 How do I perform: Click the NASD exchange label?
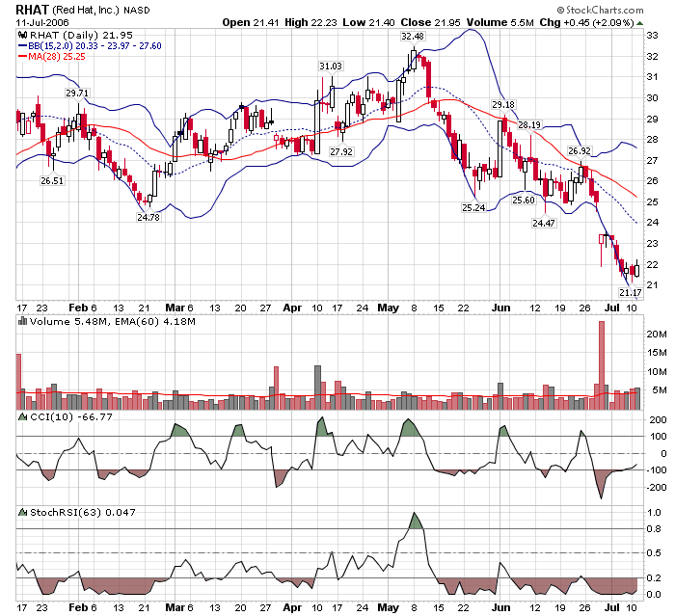[x=137, y=11]
